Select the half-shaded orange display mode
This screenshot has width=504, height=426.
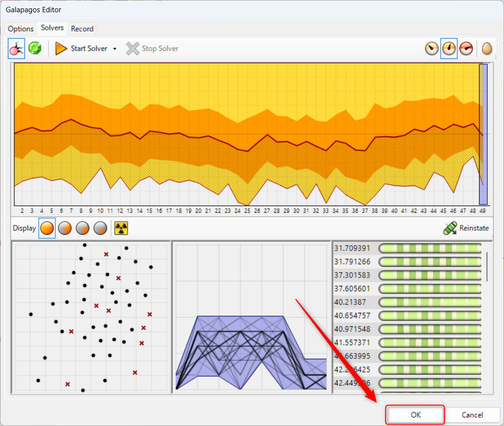(x=65, y=227)
